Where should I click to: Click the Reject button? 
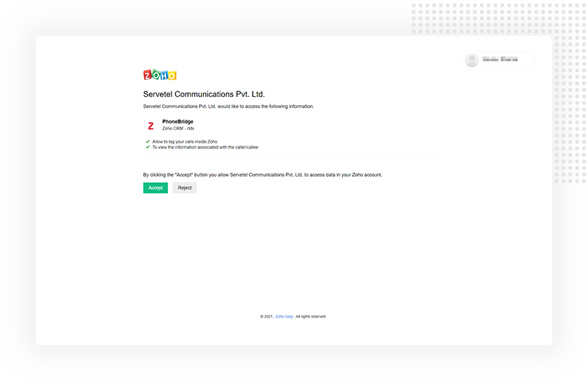click(x=185, y=188)
